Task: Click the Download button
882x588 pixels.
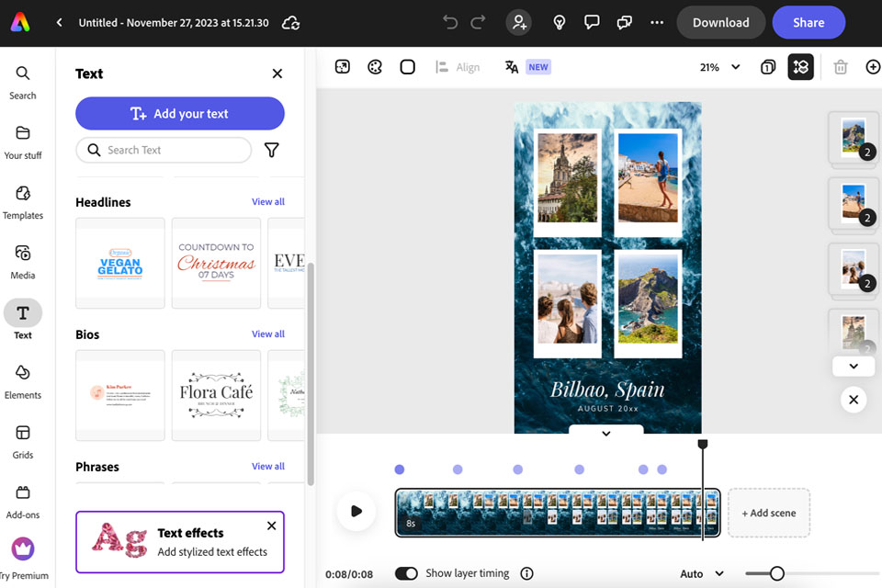Action: click(720, 22)
